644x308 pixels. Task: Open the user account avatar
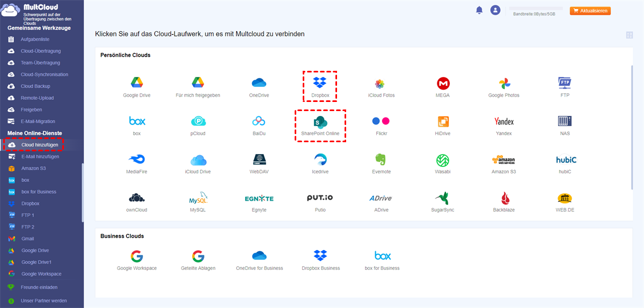click(x=495, y=10)
